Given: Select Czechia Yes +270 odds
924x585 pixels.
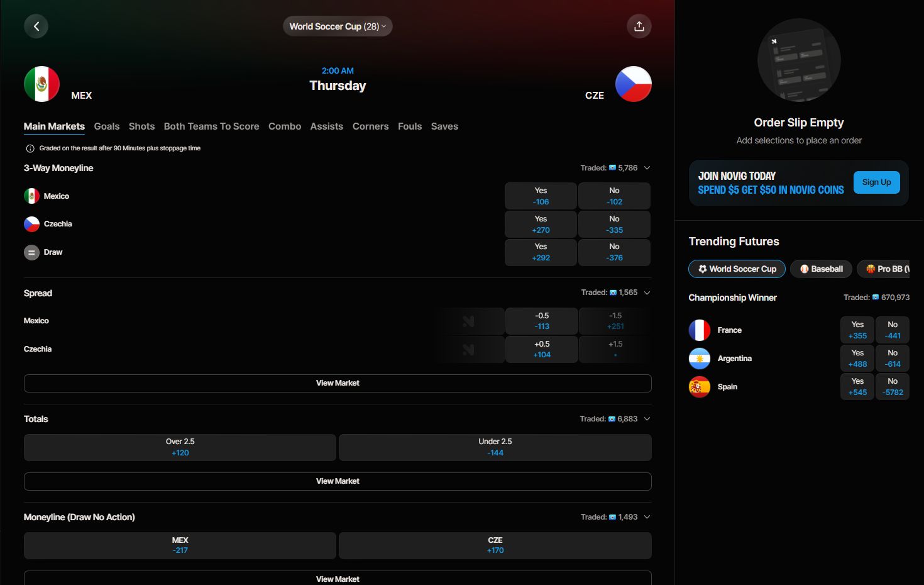Looking at the screenshot, I should pos(541,225).
